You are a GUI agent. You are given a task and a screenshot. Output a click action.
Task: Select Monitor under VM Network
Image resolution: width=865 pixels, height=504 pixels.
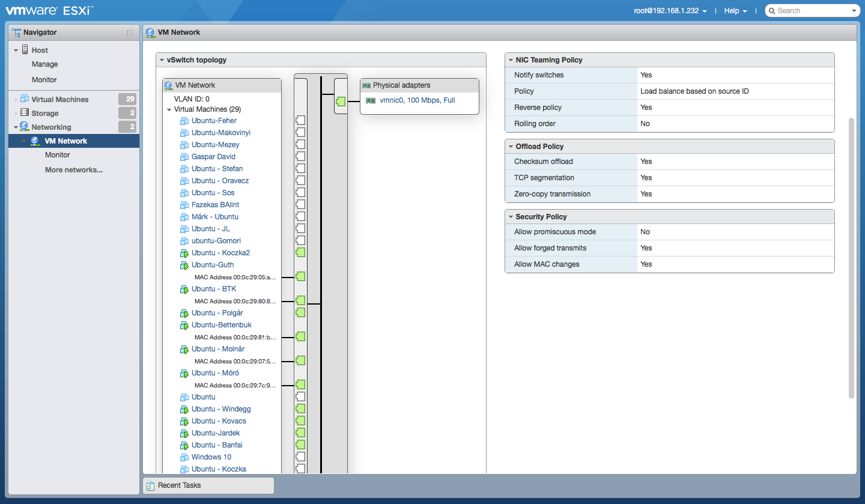click(x=58, y=155)
